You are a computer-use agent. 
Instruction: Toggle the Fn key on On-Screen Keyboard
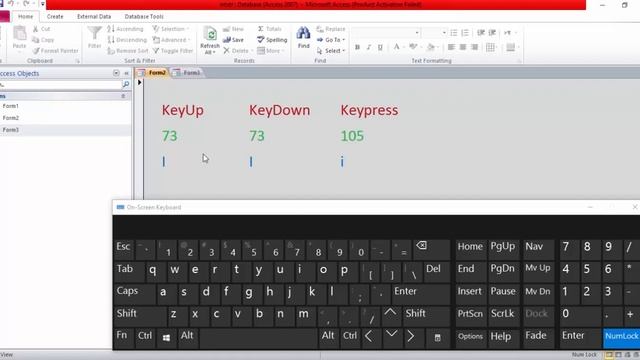click(123, 337)
